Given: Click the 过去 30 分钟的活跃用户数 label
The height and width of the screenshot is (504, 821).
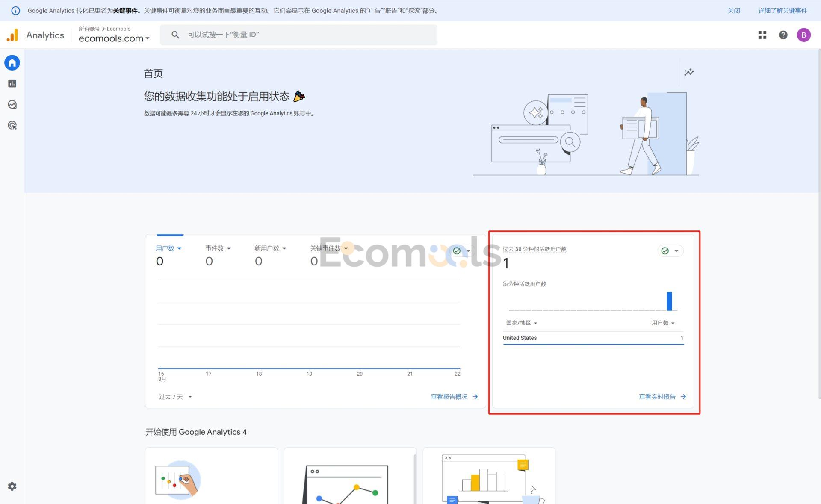Looking at the screenshot, I should tap(534, 249).
